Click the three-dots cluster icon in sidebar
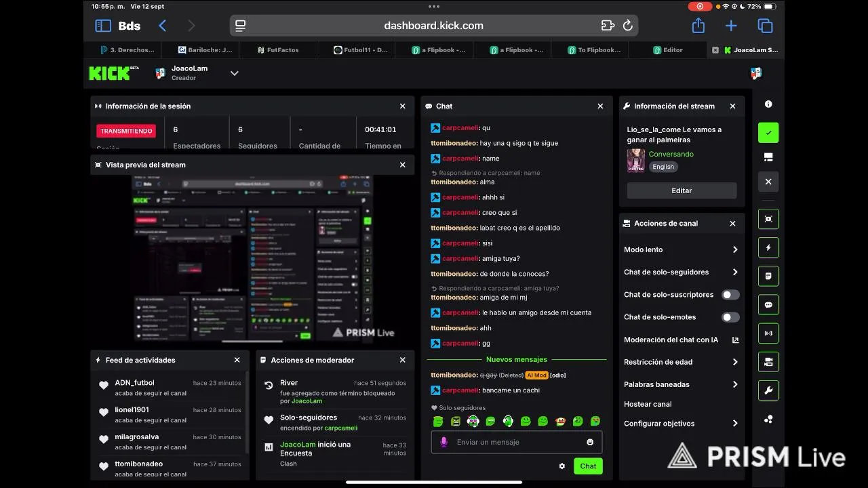The height and width of the screenshot is (488, 868). tap(768, 420)
